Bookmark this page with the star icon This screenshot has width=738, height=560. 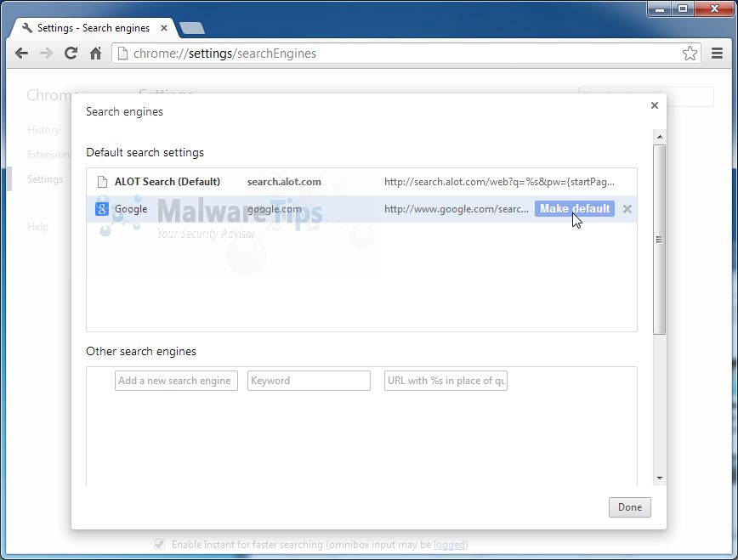pyautogui.click(x=690, y=54)
